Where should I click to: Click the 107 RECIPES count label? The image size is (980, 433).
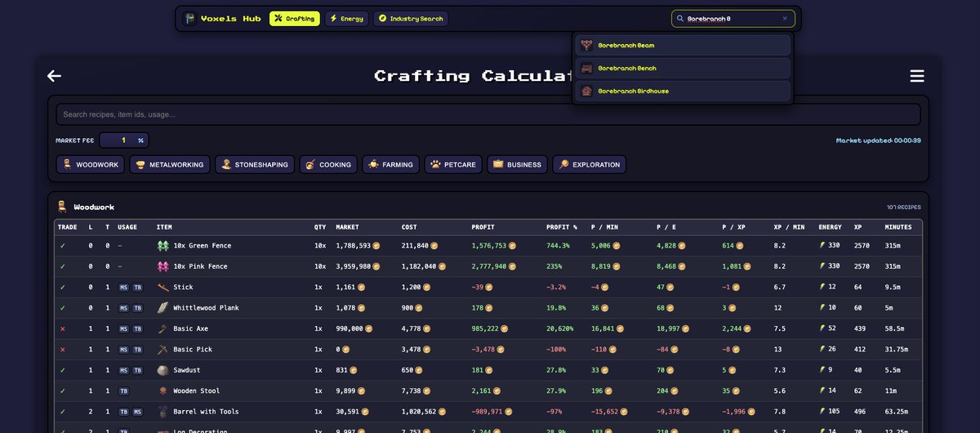[903, 208]
